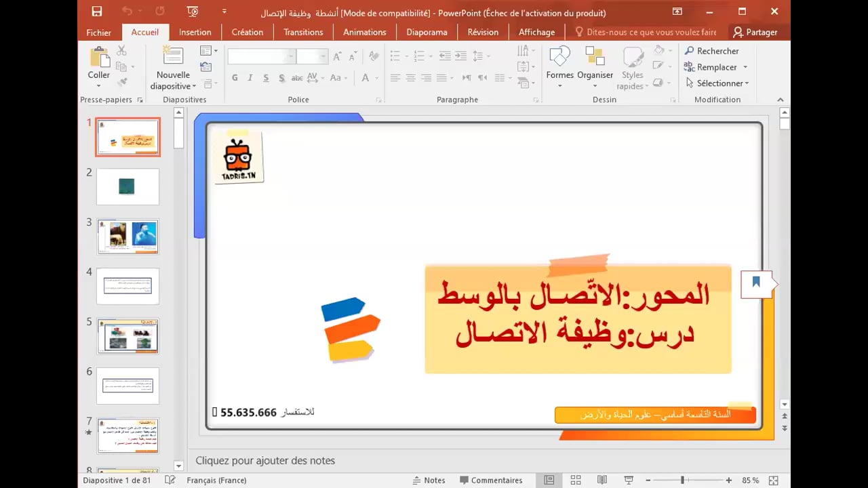Open the ribbon display options icon
This screenshot has height=488, width=868.
tap(677, 12)
